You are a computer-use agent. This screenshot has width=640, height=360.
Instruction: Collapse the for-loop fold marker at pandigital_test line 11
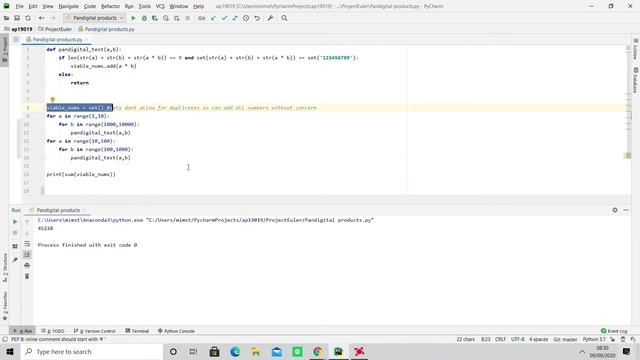point(44,133)
